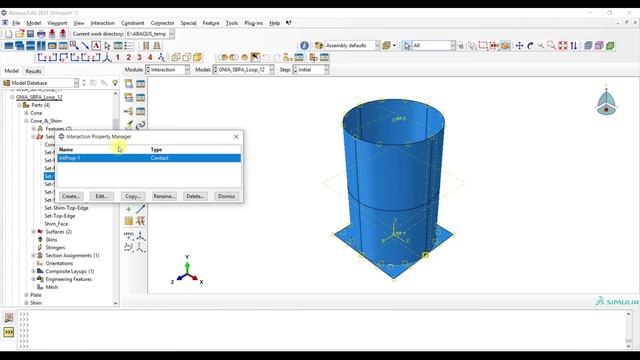Image resolution: width=640 pixels, height=360 pixels.
Task: Open the Viewport menu
Action: 57,23
